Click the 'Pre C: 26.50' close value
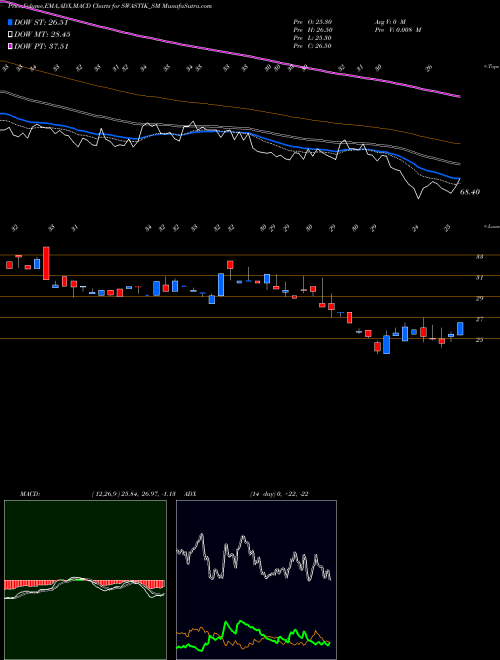The image size is (500, 660). [x=313, y=46]
